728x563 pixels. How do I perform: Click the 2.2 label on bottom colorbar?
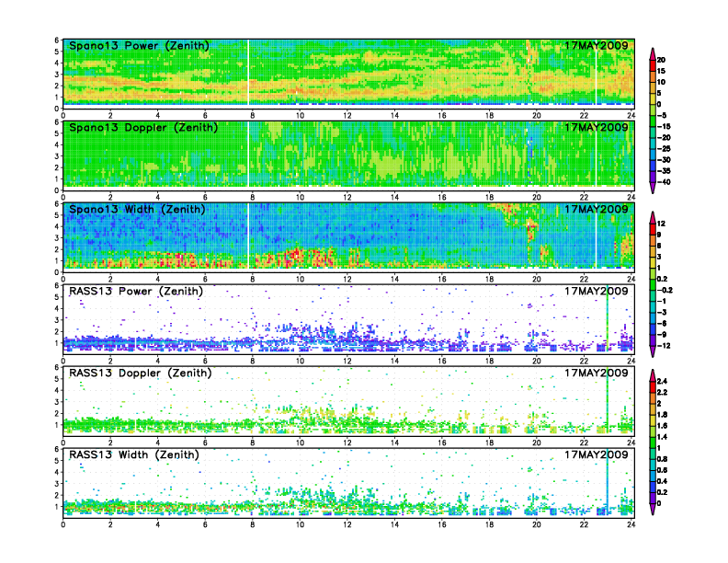662,393
